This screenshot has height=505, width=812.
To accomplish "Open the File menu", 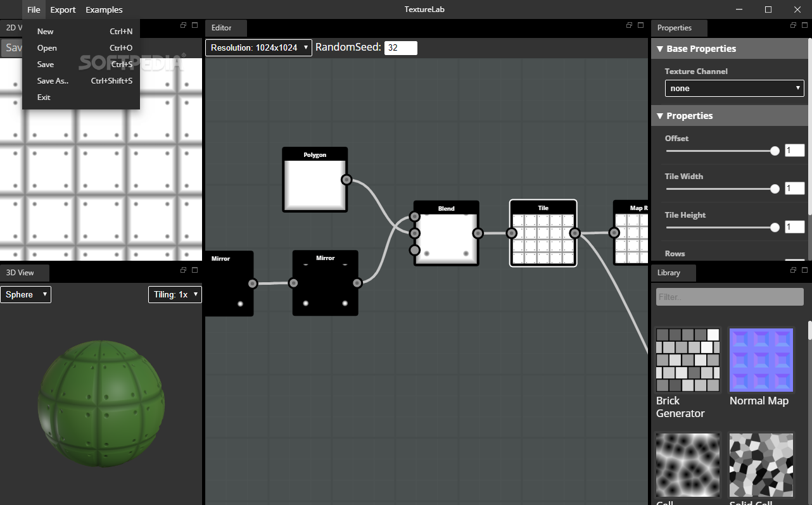I will pyautogui.click(x=34, y=9).
